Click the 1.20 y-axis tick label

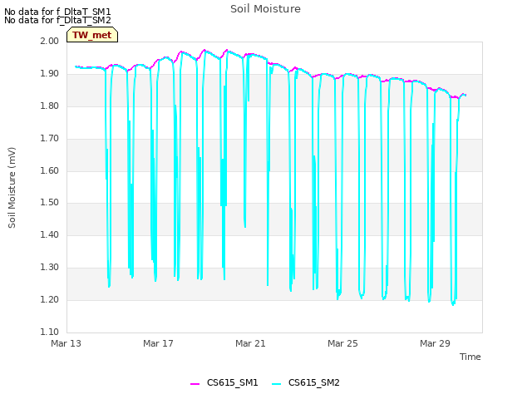[x=50, y=299]
